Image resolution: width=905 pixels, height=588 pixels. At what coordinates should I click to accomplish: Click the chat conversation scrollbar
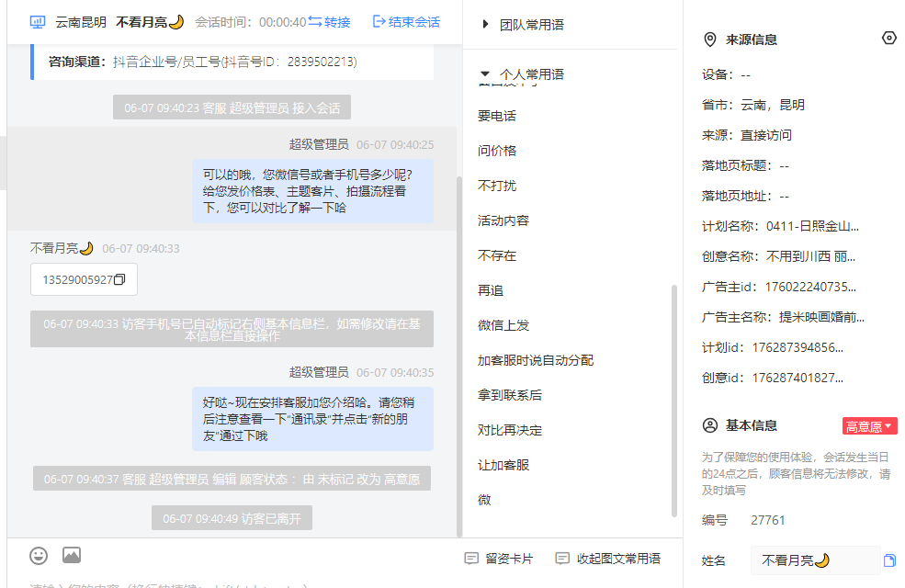[459, 356]
